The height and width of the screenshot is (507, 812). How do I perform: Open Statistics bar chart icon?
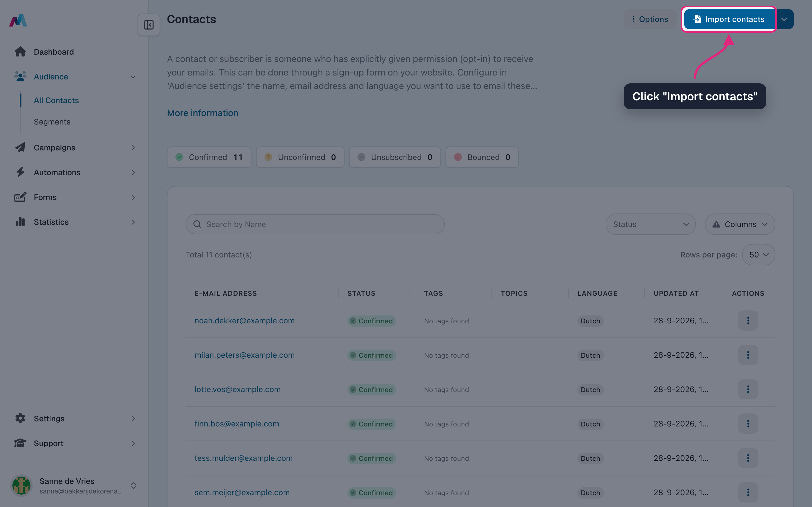coord(20,222)
